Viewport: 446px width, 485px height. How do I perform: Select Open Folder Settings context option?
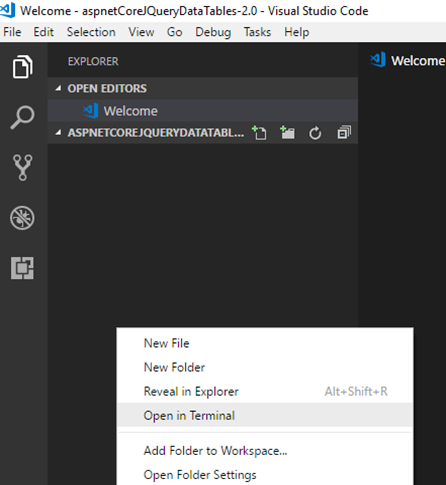265,474
